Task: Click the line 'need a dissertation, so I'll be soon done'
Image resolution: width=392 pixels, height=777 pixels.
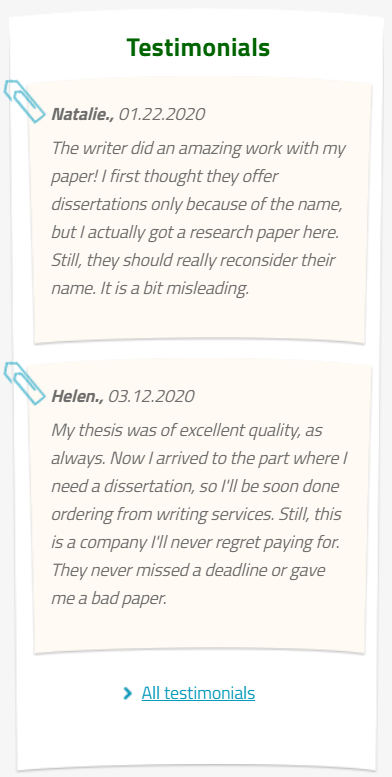Action: (x=195, y=486)
